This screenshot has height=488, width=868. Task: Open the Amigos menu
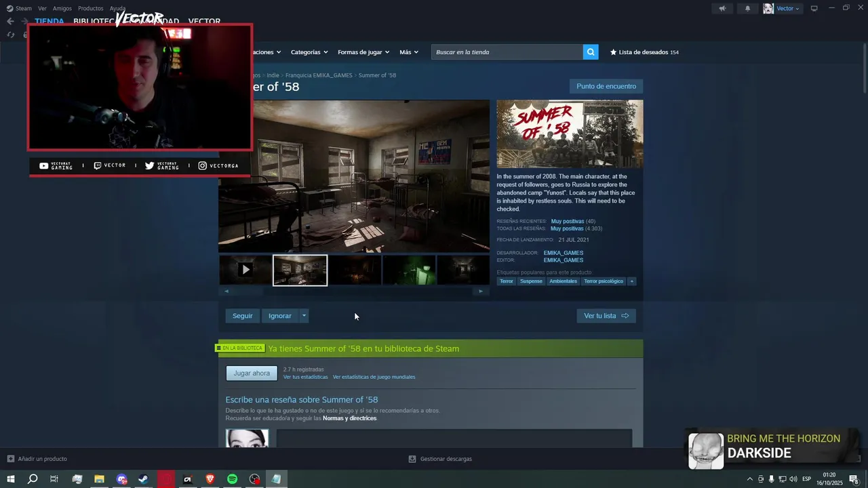[x=62, y=9]
